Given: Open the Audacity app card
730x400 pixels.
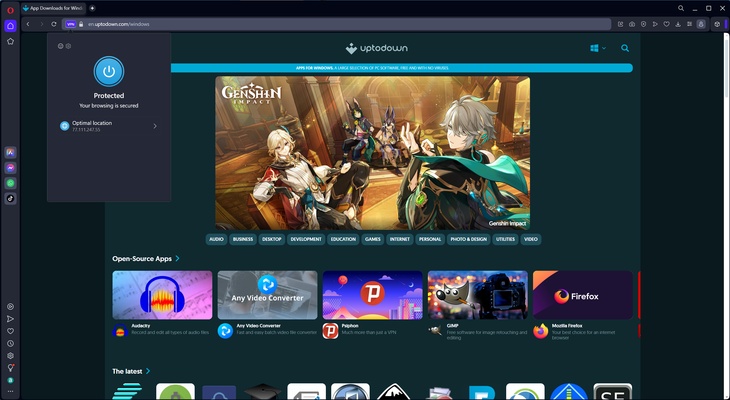Looking at the screenshot, I should click(162, 295).
